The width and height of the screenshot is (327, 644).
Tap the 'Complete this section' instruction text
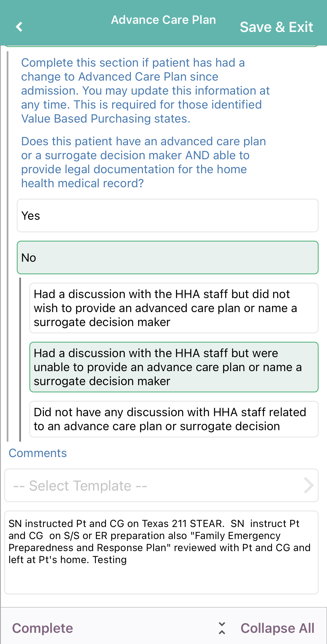coord(145,90)
